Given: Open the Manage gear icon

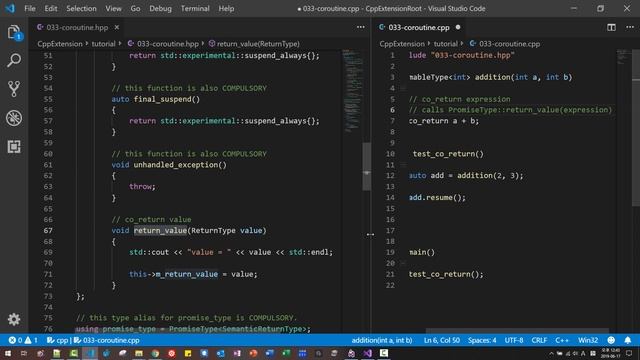Looking at the screenshot, I should coord(14,319).
